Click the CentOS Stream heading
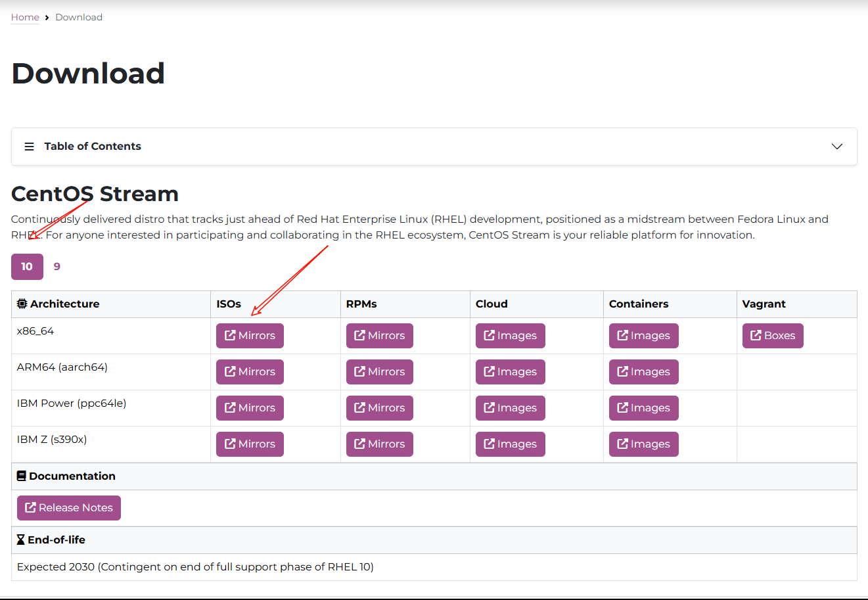Screen dimensions: 868x600 coord(95,194)
